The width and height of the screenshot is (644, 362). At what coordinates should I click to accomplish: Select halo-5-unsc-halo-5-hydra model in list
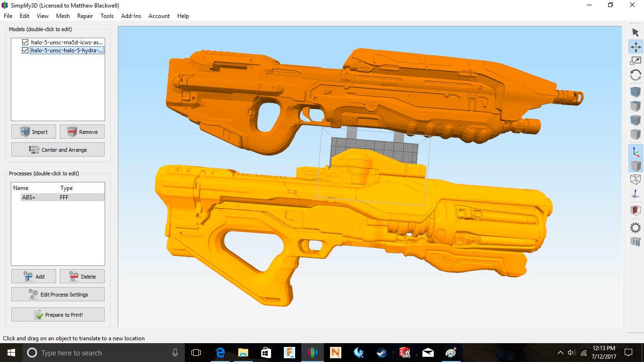tap(67, 50)
